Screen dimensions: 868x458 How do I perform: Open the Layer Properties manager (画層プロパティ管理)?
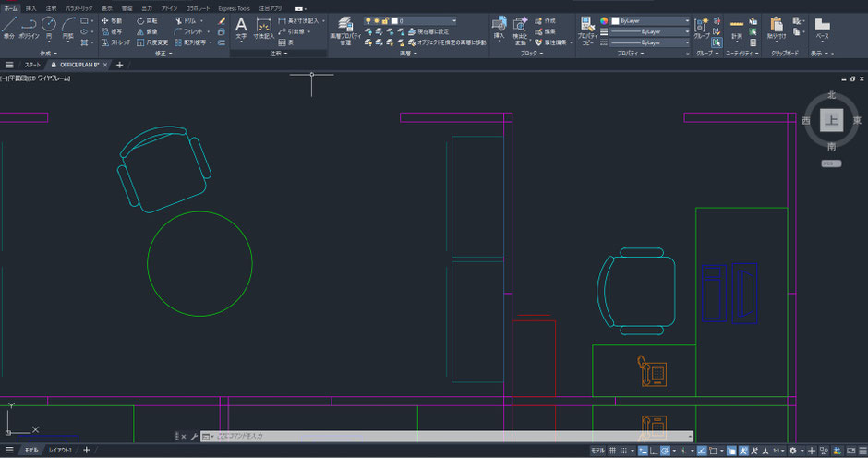point(344,30)
